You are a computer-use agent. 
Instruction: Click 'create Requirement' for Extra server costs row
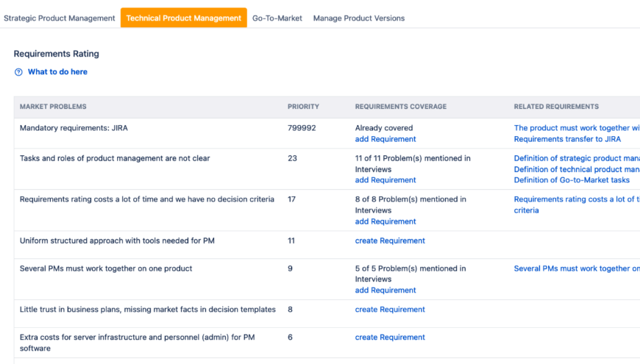(x=390, y=338)
